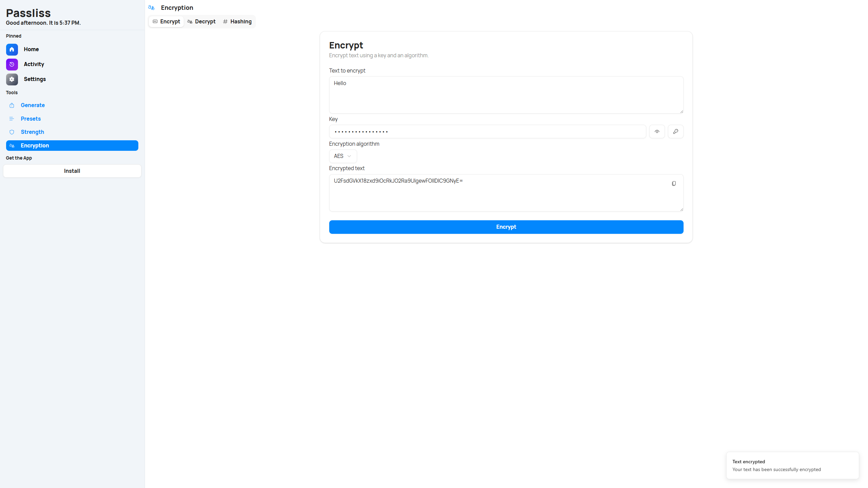The image size is (868, 488).
Task: Generate a random key with key icon
Action: (675, 131)
